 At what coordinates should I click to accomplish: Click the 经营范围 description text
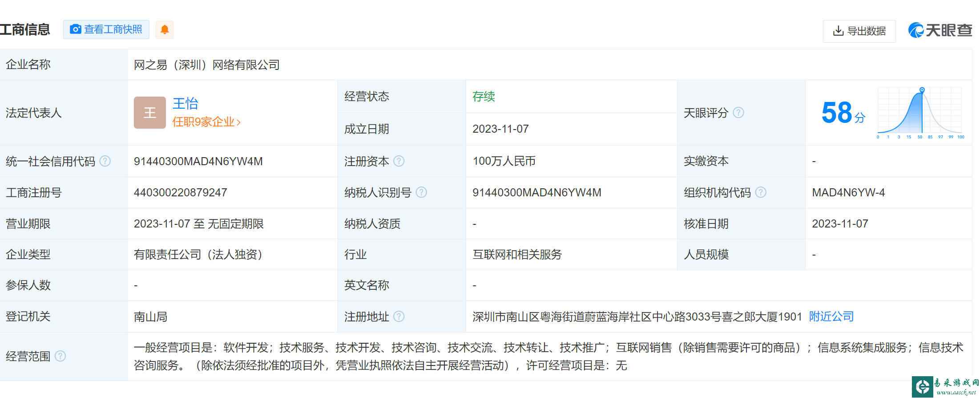pos(548,357)
